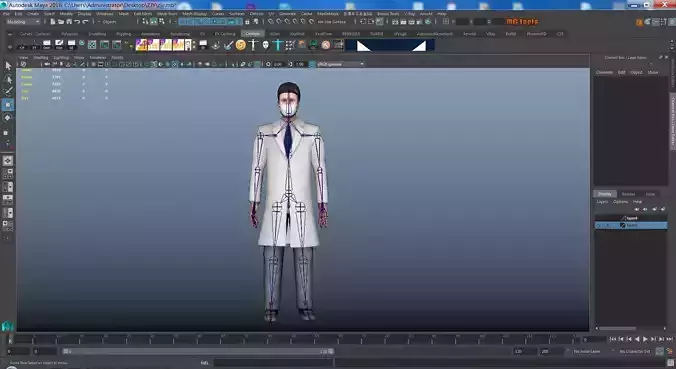Choose the Lasso select tool
This screenshot has height=369, width=676.
pos(8,79)
